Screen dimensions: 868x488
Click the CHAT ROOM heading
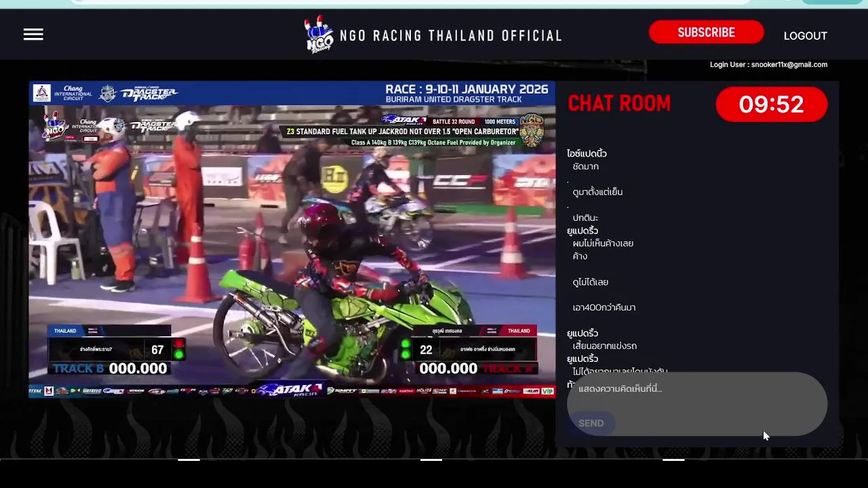(x=619, y=104)
